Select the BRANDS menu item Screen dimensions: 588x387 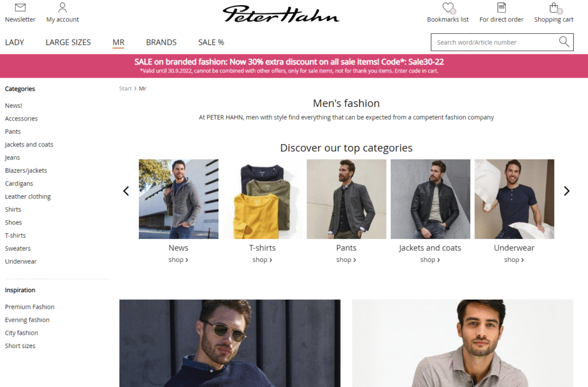(x=161, y=42)
